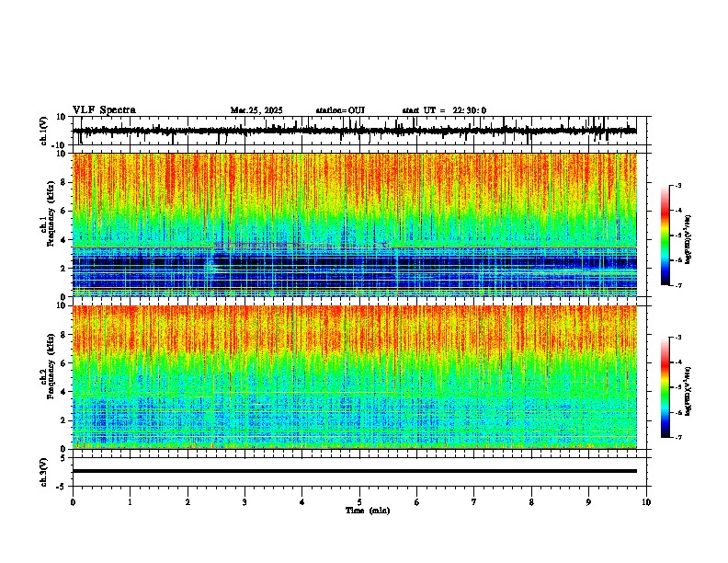Click the ch.2 spectrogram color scale bar
Viewport: 728px width, 563px height.
(665, 387)
